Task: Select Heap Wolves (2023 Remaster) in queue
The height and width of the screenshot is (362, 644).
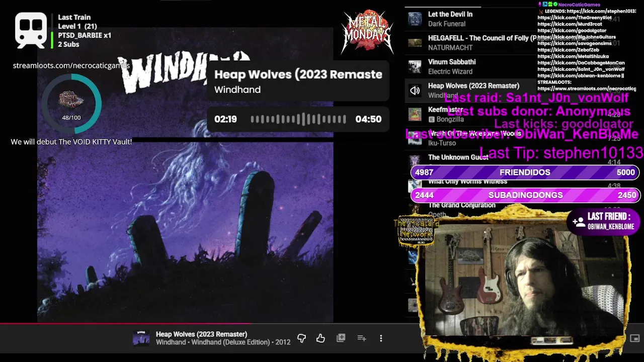Action: (x=473, y=86)
